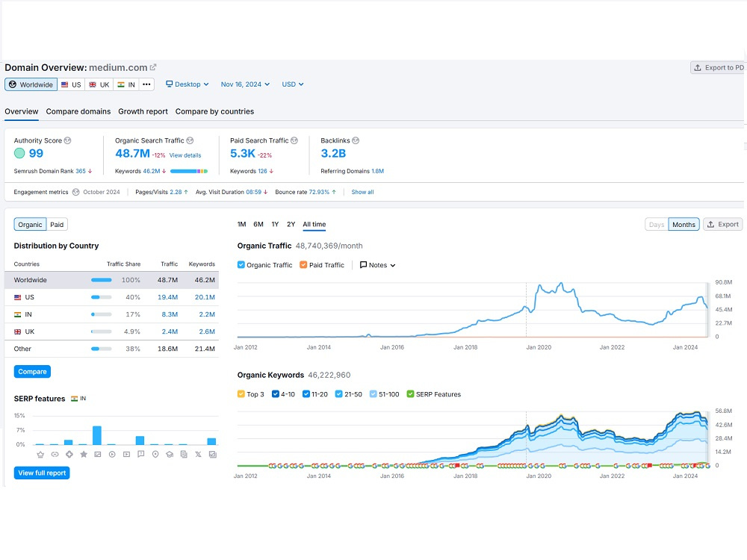Toggle the SERP Features checkbox

click(x=410, y=393)
